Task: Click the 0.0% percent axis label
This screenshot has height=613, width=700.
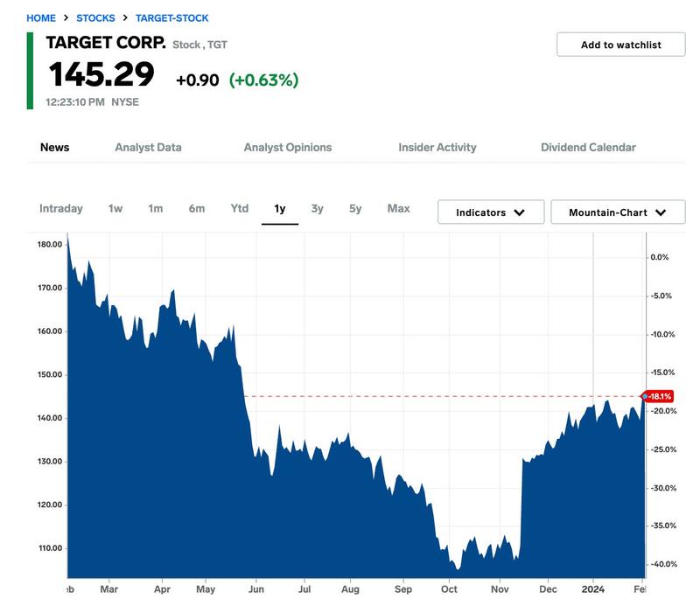Action: (660, 257)
